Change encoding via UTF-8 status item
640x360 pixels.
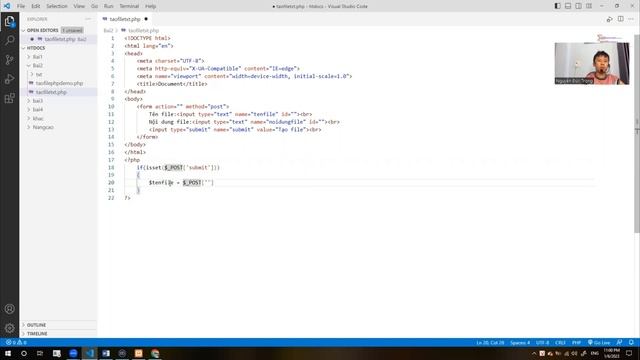[542, 342]
